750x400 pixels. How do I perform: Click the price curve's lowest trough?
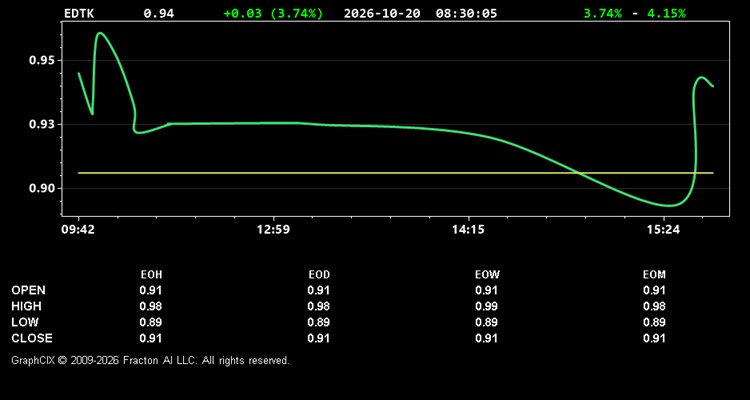point(671,206)
